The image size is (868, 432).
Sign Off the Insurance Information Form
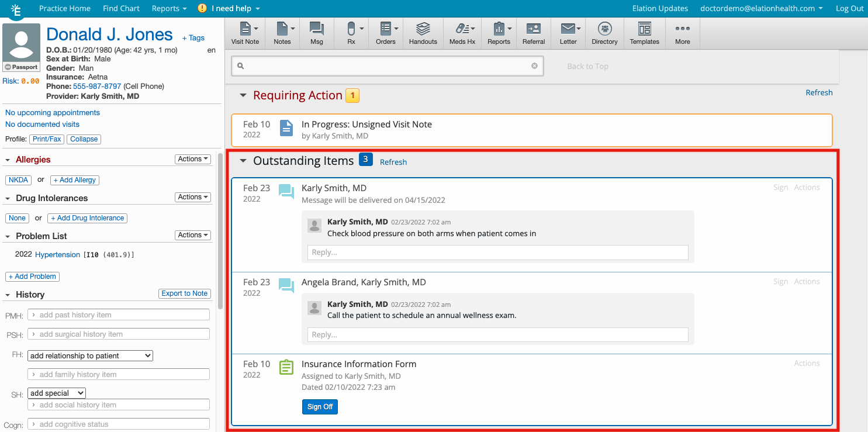click(x=320, y=406)
